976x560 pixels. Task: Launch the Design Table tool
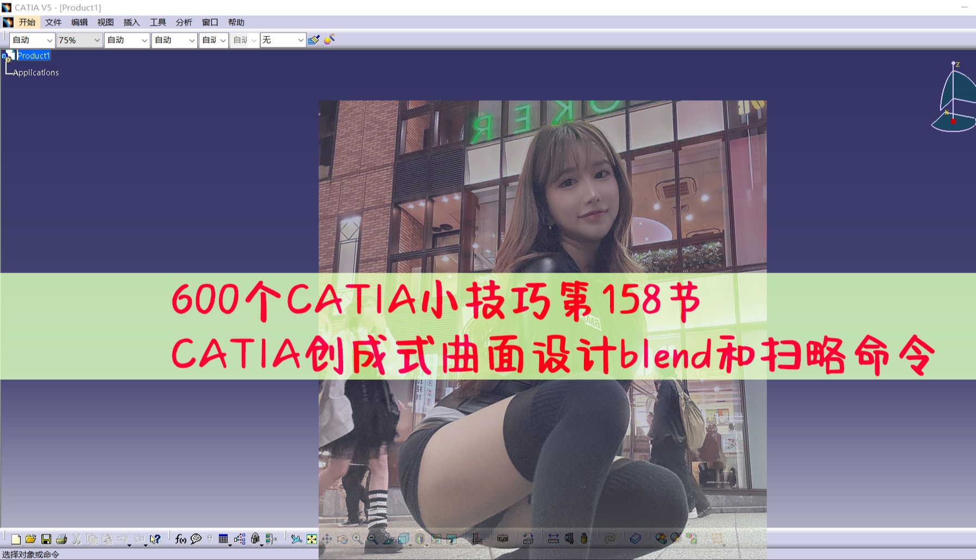pos(223,539)
